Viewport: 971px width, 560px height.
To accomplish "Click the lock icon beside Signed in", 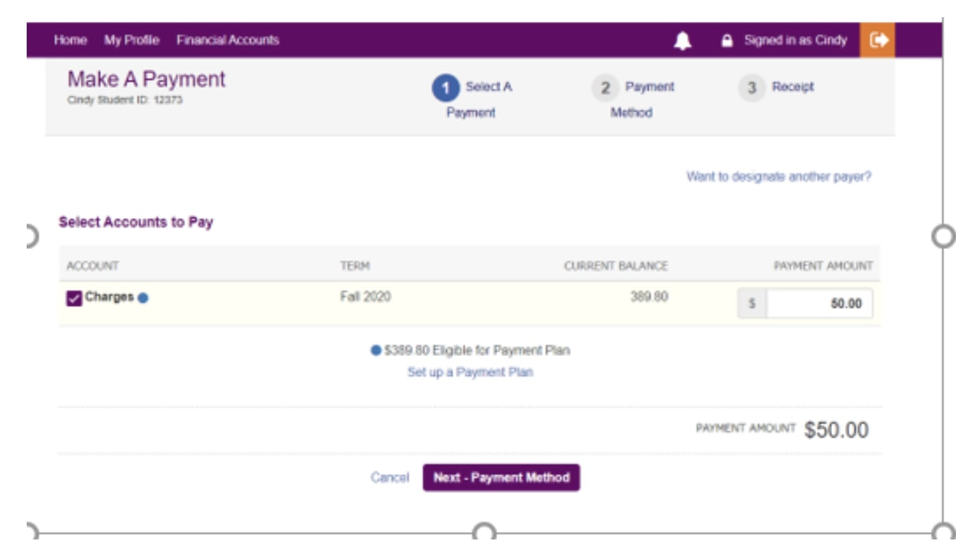I will 727,41.
